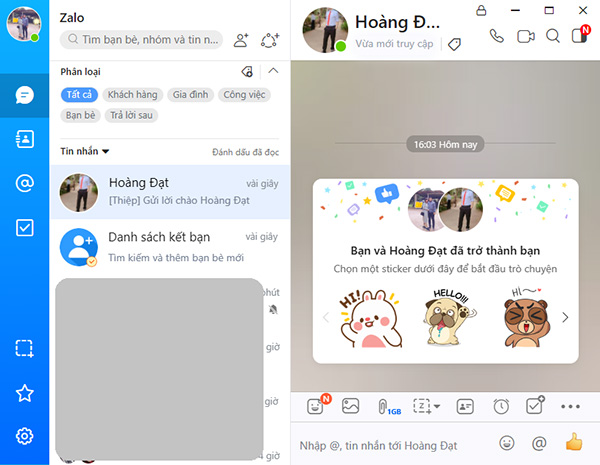Click your profile avatar at top-left
This screenshot has width=600, height=465.
coord(24,24)
